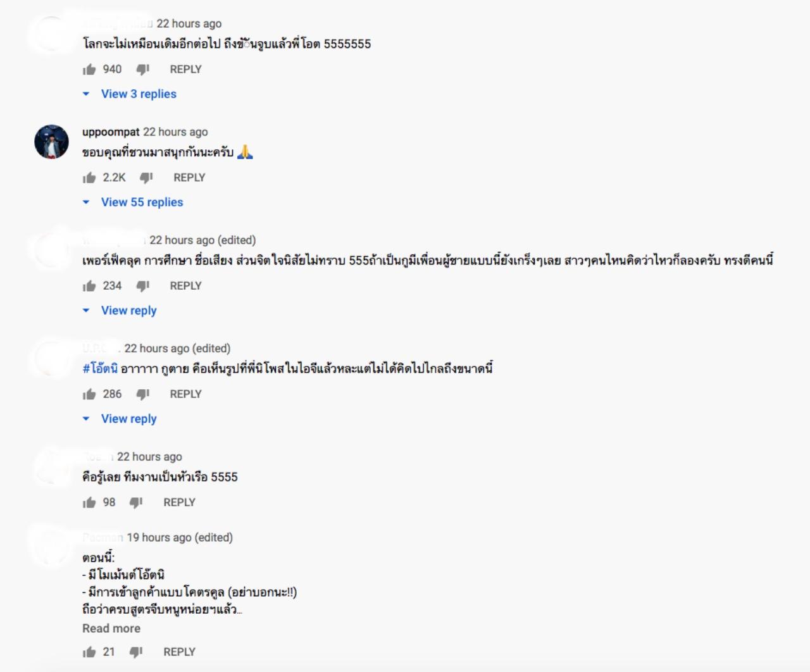Like the comment with 21 likes
Viewport: 810px width, 672px height.
tap(89, 652)
